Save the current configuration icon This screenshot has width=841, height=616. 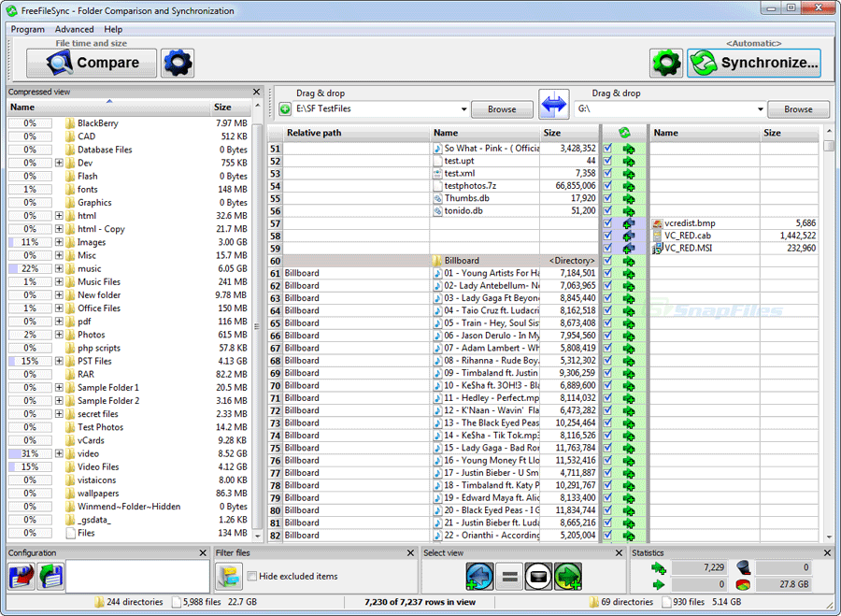tap(21, 577)
